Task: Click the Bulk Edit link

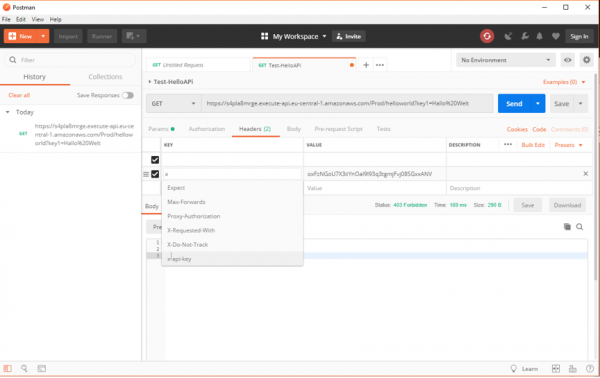Action: pos(533,145)
